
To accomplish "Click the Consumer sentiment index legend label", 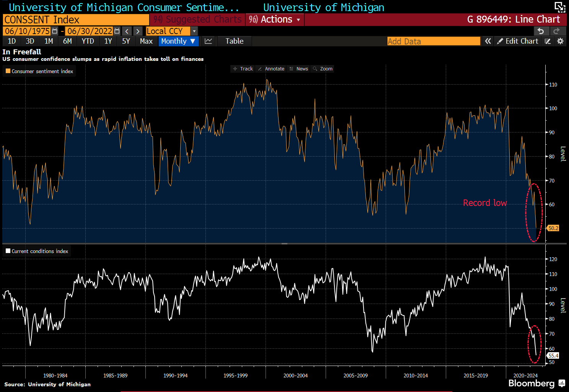I will (42, 71).
